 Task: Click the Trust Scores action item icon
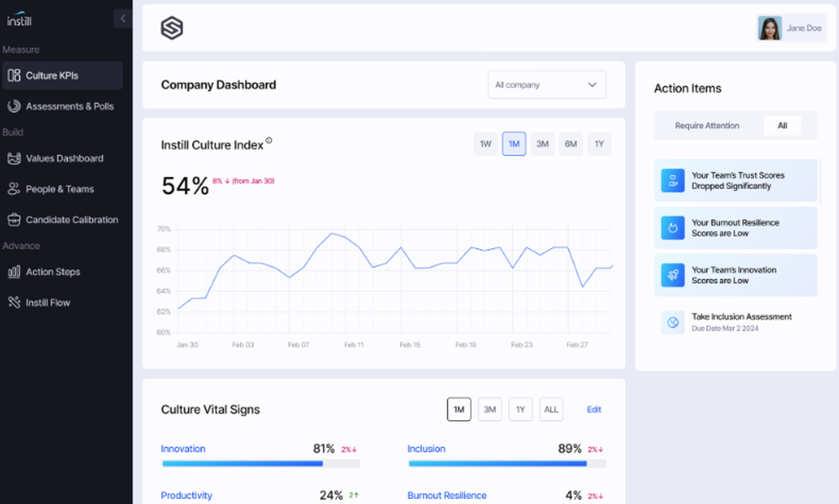pyautogui.click(x=673, y=180)
